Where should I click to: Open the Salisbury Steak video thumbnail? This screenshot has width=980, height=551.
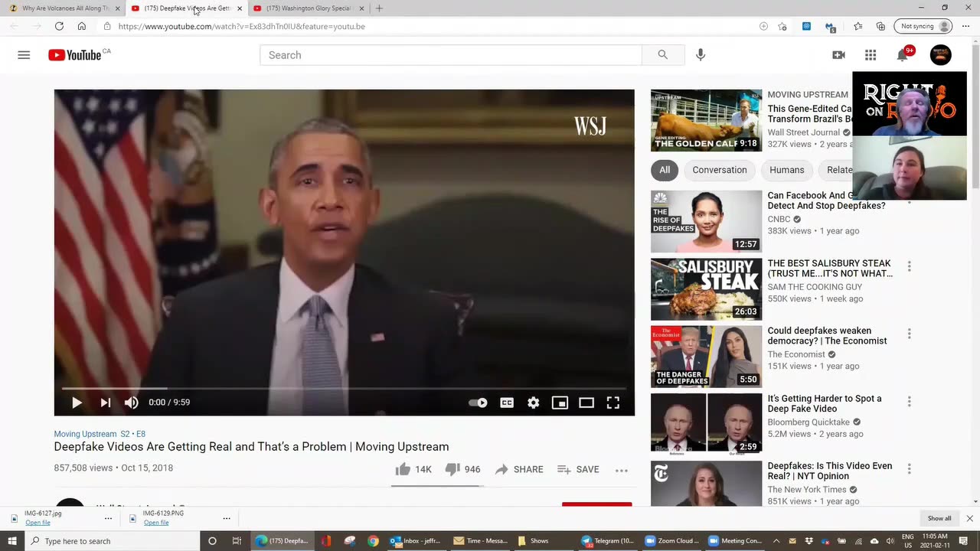(706, 289)
